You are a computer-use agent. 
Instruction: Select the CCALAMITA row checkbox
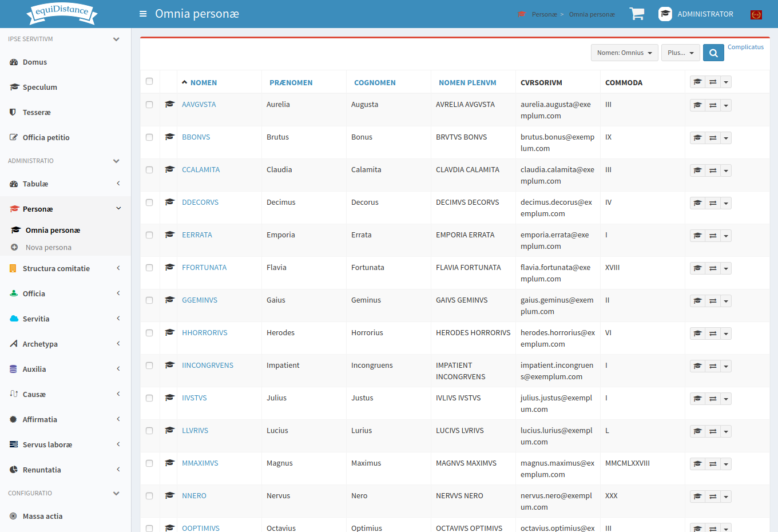point(149,170)
